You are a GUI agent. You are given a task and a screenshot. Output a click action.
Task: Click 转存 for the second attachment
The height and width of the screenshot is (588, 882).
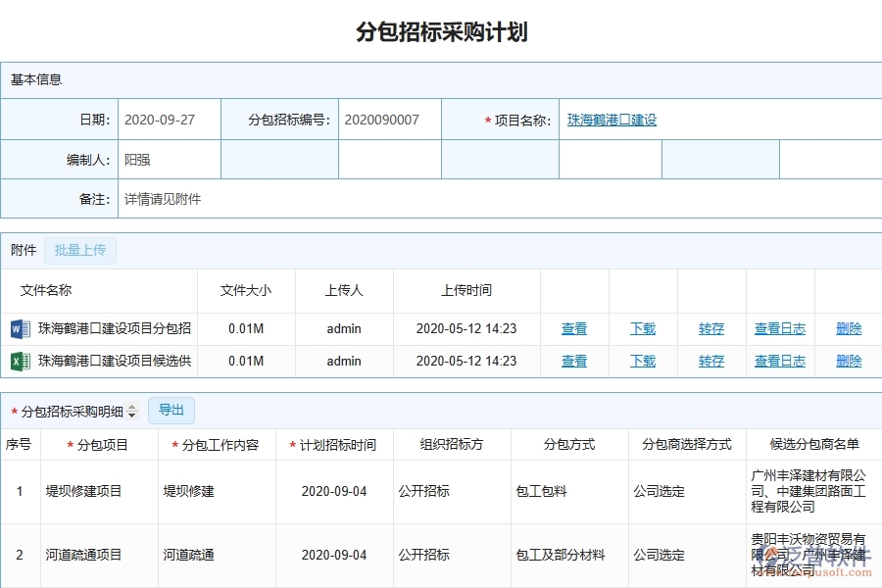(710, 361)
